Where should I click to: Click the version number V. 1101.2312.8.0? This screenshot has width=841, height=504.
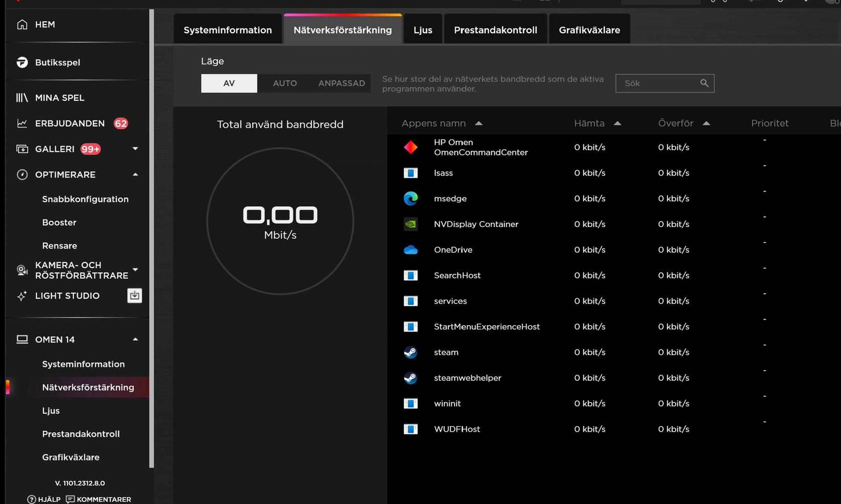point(80,483)
